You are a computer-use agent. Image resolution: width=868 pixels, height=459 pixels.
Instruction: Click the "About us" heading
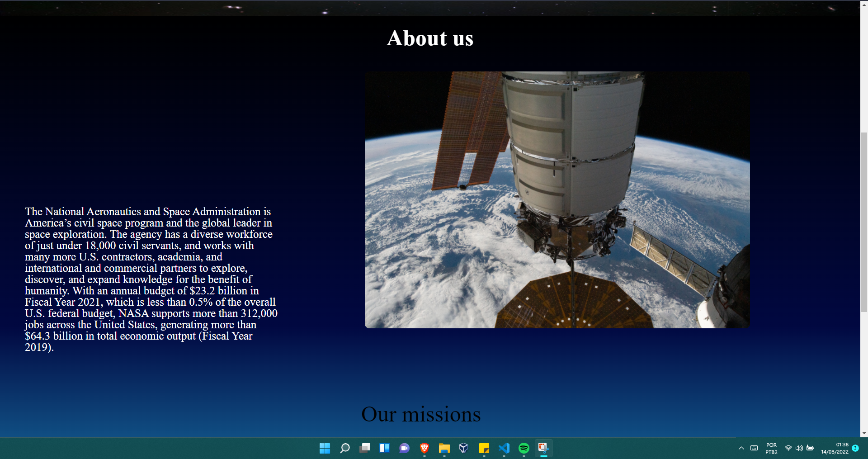pyautogui.click(x=430, y=38)
